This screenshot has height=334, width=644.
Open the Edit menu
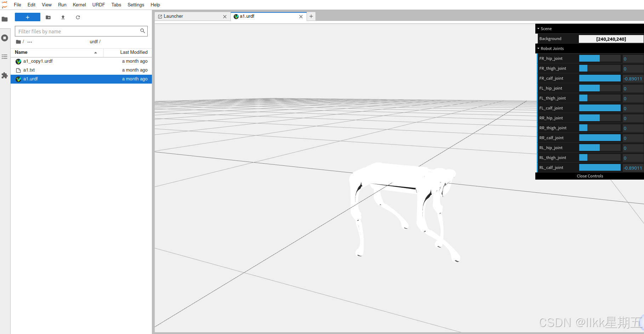(x=32, y=5)
